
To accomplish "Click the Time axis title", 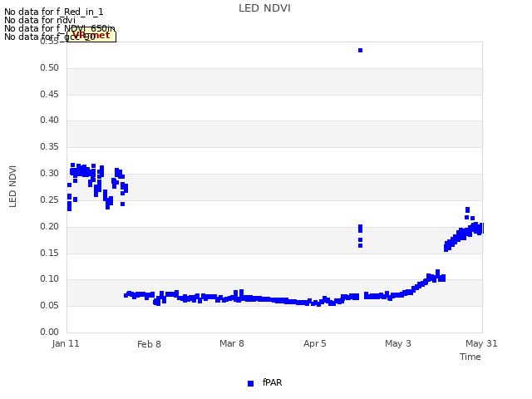I will [470, 357].
